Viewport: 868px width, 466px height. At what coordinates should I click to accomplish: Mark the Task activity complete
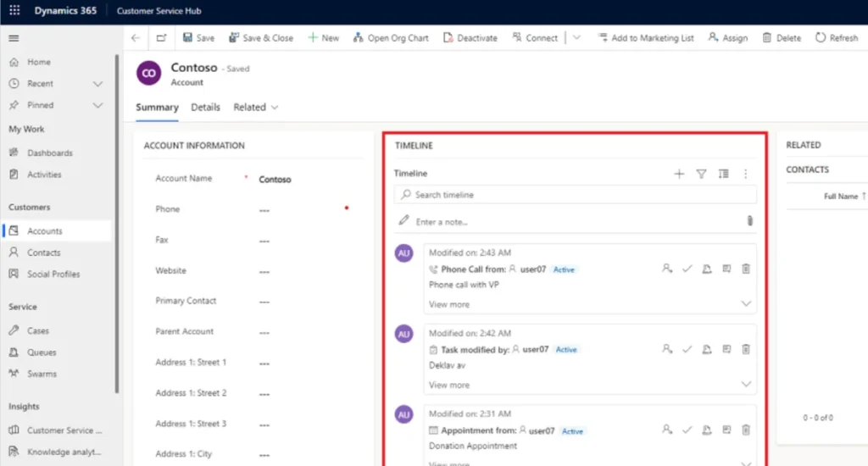pyautogui.click(x=687, y=349)
